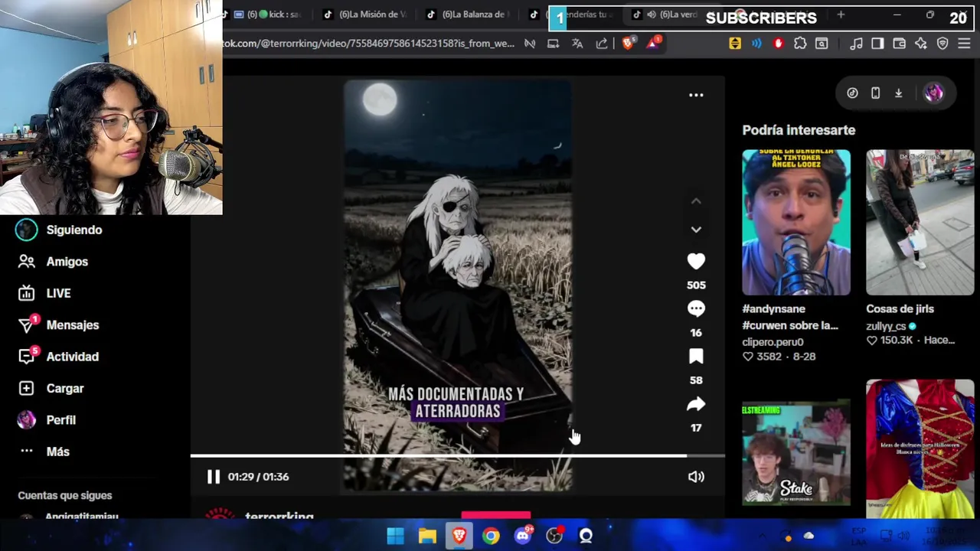Open Mensajes in the sidebar
The width and height of the screenshot is (980, 551).
point(72,325)
